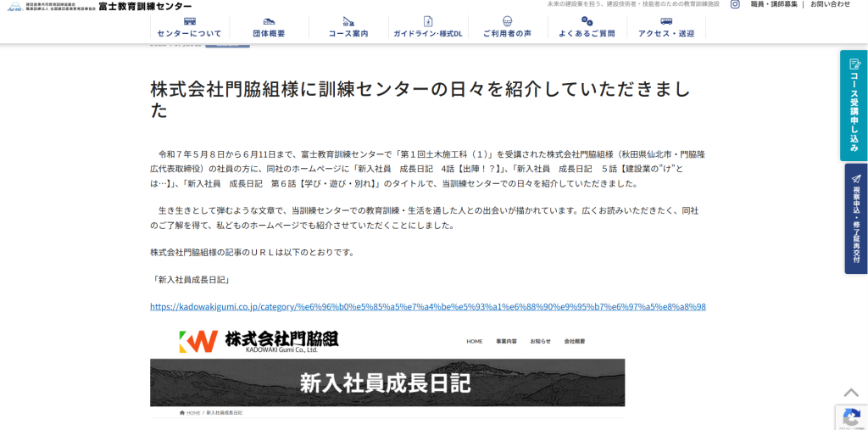Image resolution: width=868 pixels, height=430 pixels.
Task: Click the bus icon above アクセス・送迎
Action: pyautogui.click(x=666, y=21)
